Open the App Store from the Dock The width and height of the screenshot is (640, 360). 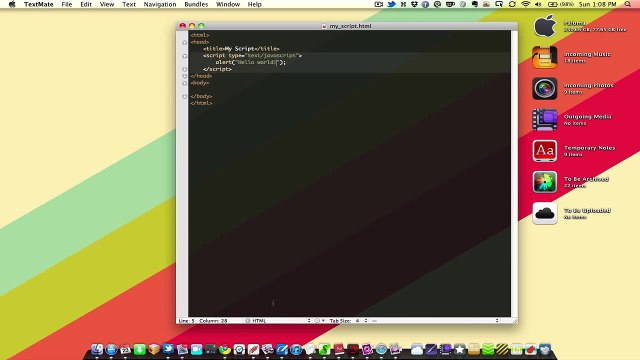pos(111,350)
